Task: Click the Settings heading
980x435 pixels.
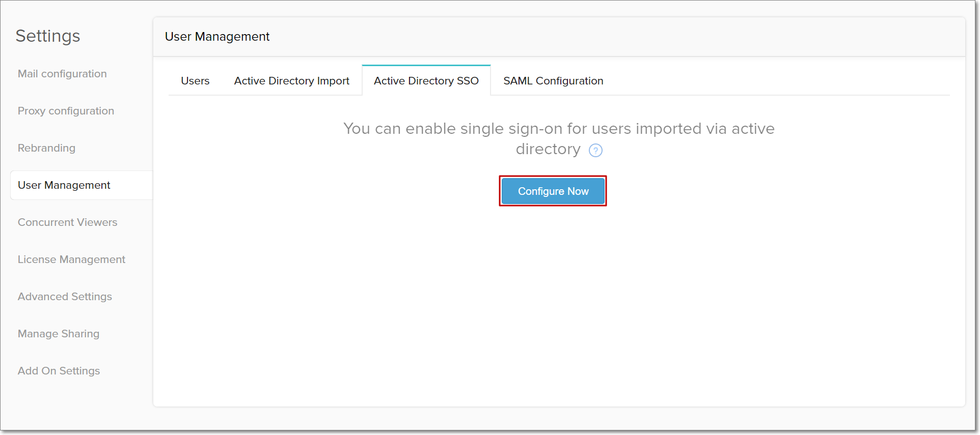Action: tap(48, 36)
